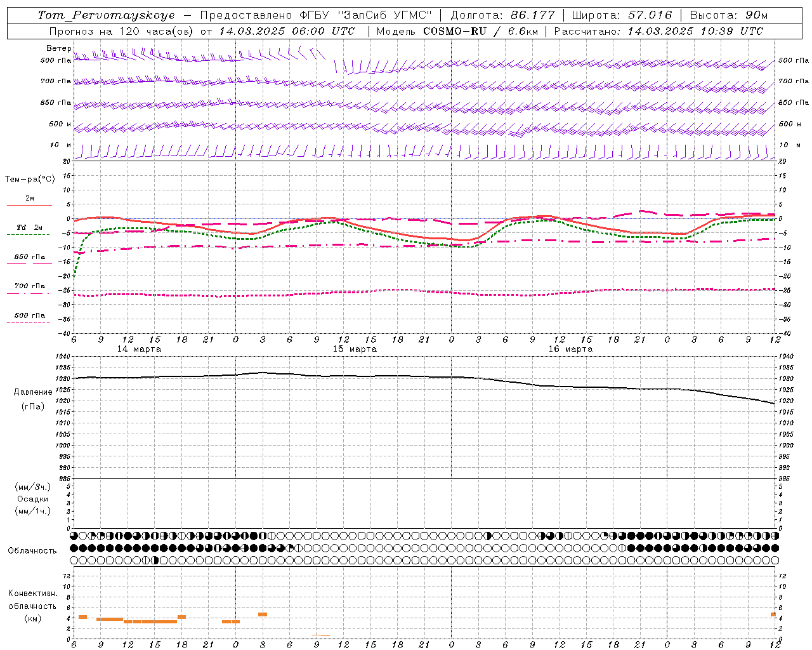Image resolution: width=812 pixels, height=650 pixels.
Task: Click the "Долгота: 86.177" longitude value
Action: 502,15
